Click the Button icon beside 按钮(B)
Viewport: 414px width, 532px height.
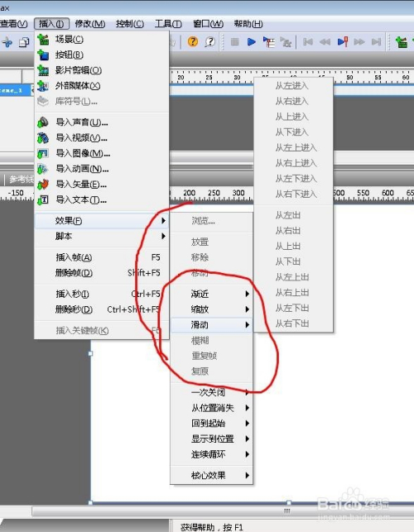(43, 55)
